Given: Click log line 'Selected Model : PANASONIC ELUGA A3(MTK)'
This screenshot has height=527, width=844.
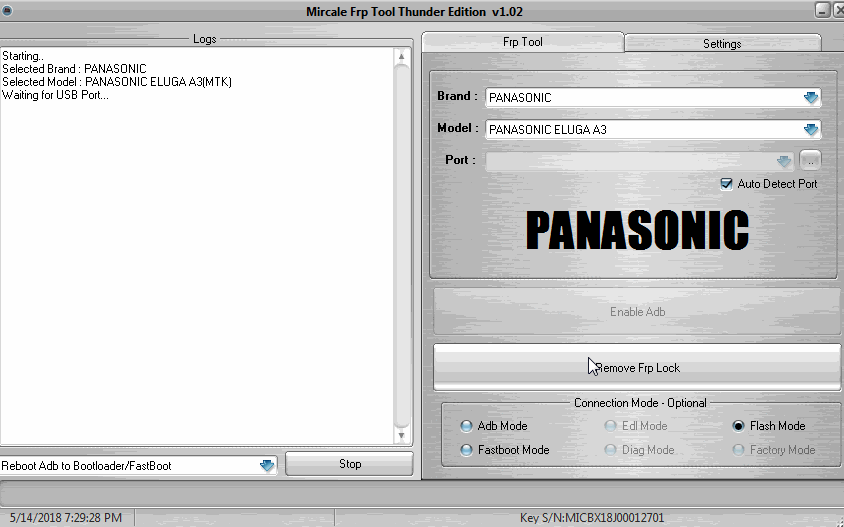Looking at the screenshot, I should 117,82.
